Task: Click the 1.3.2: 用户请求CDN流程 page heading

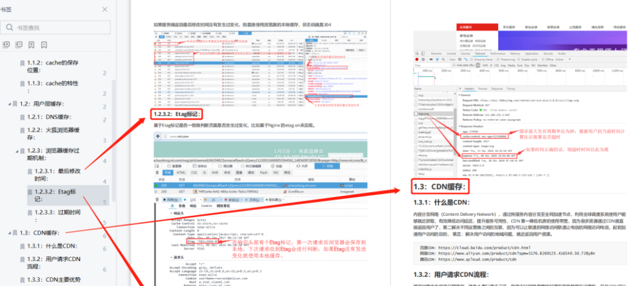Action: pos(451,274)
